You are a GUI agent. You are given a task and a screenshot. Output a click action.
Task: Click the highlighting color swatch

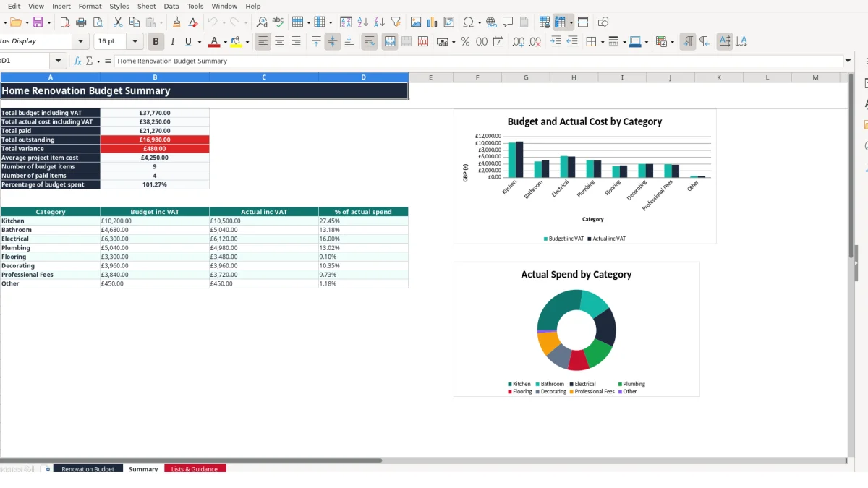click(x=236, y=42)
